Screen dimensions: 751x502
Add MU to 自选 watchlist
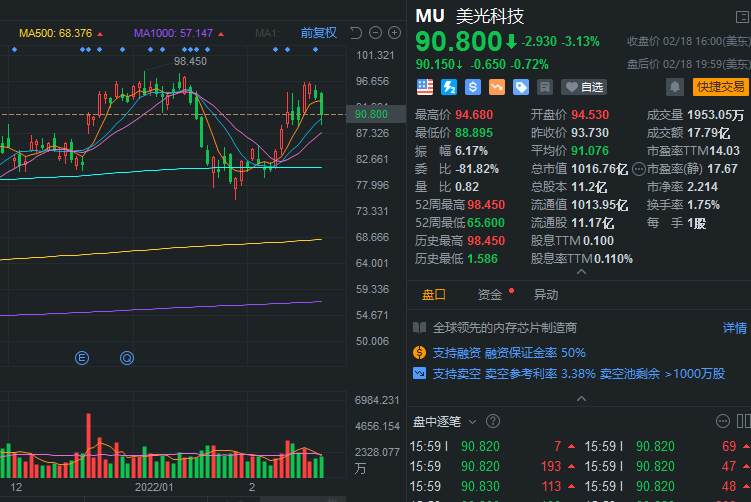click(x=584, y=87)
